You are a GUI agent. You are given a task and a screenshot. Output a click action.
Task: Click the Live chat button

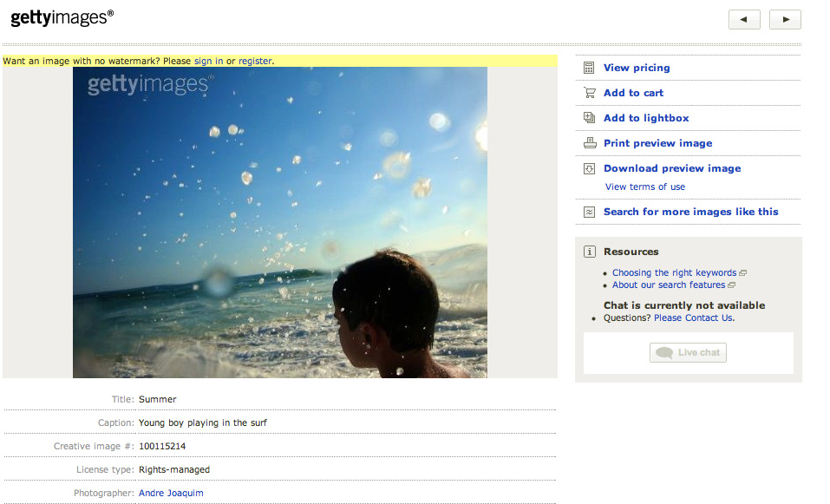point(688,352)
